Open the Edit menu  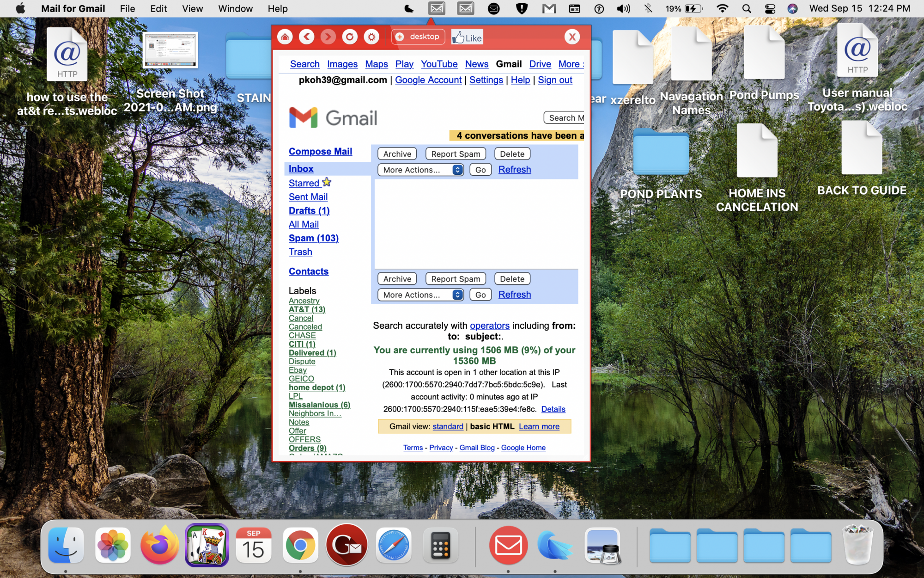coord(158,8)
